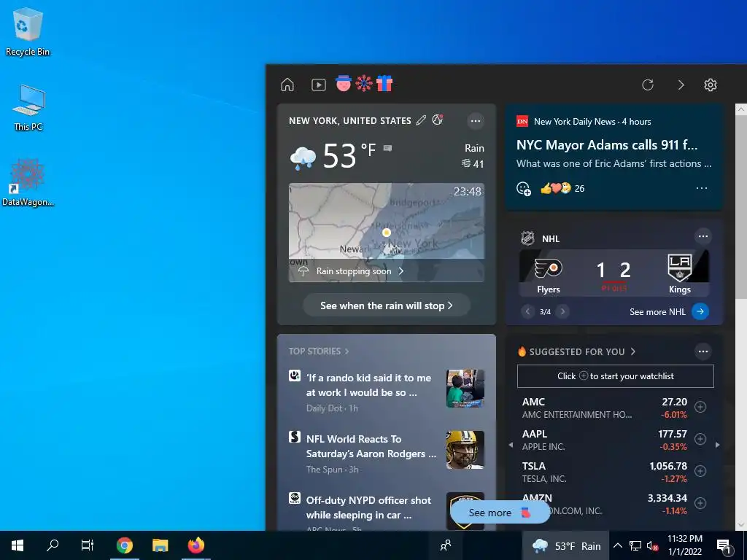Click the weather notification flag beside °F
This screenshot has width=747, height=560.
pyautogui.click(x=387, y=148)
